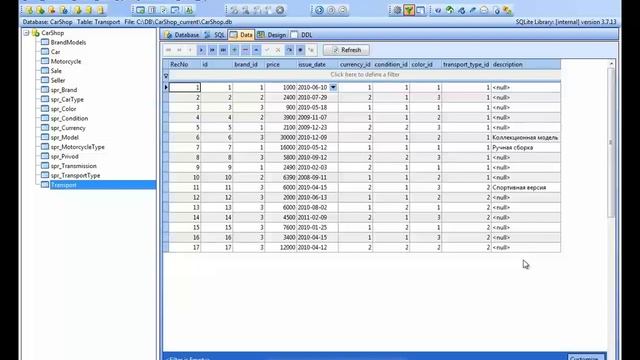Click the transport_type_id column header
This screenshot has width=640, height=360.
(x=466, y=64)
